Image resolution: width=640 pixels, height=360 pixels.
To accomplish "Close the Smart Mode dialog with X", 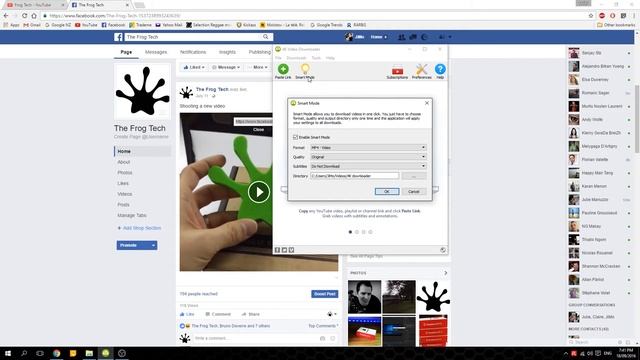I will coord(427,103).
